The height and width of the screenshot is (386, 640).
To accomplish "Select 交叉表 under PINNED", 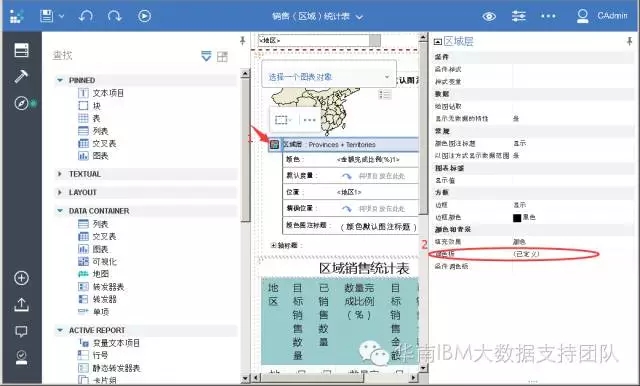I will [x=97, y=144].
